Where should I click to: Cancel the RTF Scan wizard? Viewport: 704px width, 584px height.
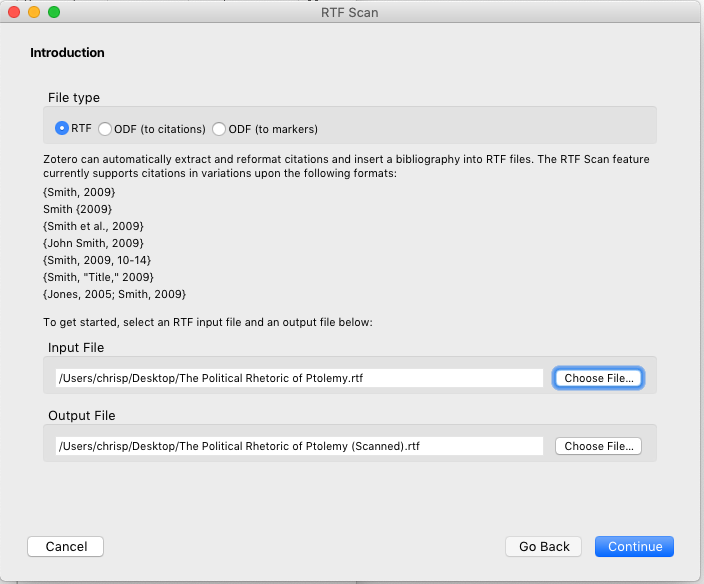coord(66,546)
